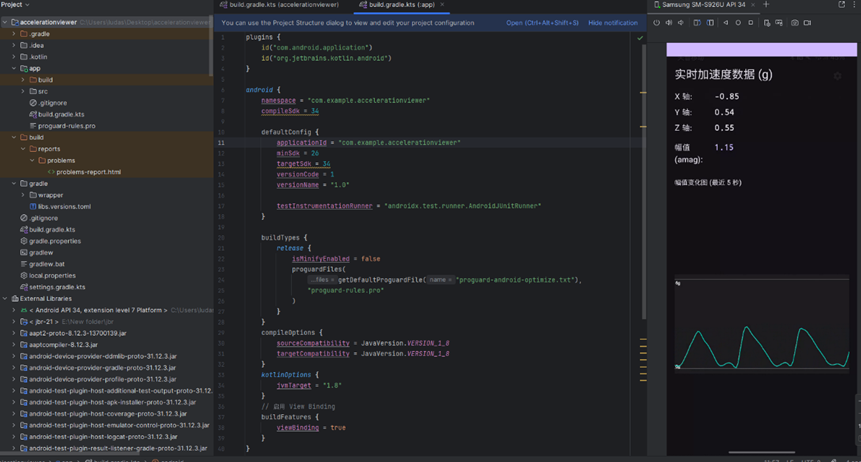Expand the .idea folder

(14, 46)
